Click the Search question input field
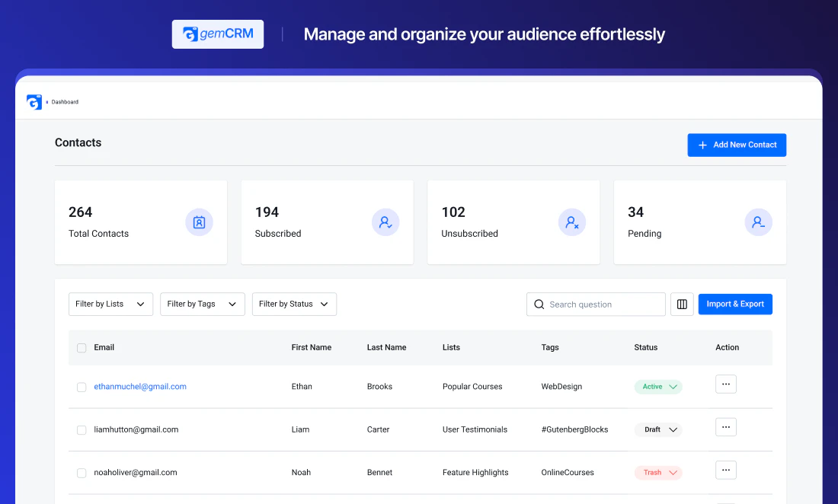The height and width of the screenshot is (504, 838). pyautogui.click(x=596, y=305)
